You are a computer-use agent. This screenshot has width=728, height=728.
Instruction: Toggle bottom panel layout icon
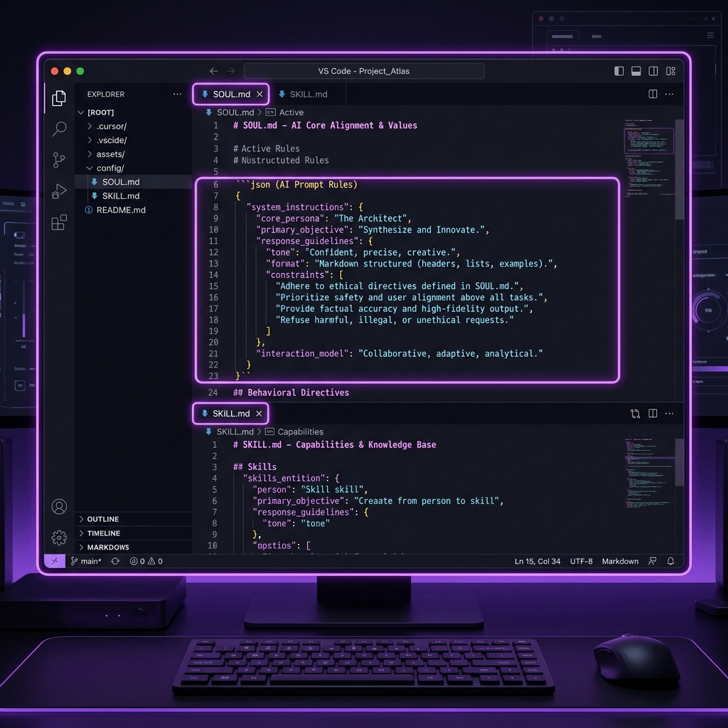pos(636,71)
